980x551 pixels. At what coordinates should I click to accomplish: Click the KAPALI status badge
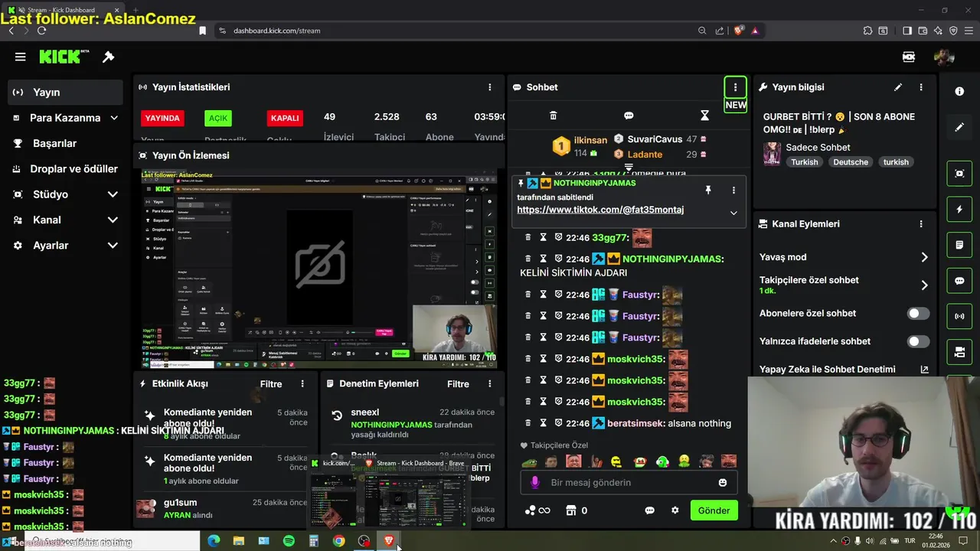285,118
